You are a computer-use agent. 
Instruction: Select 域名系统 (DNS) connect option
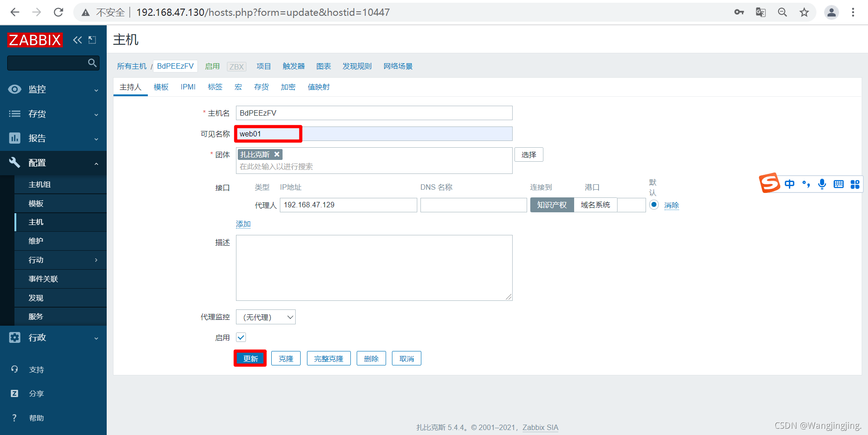click(595, 205)
